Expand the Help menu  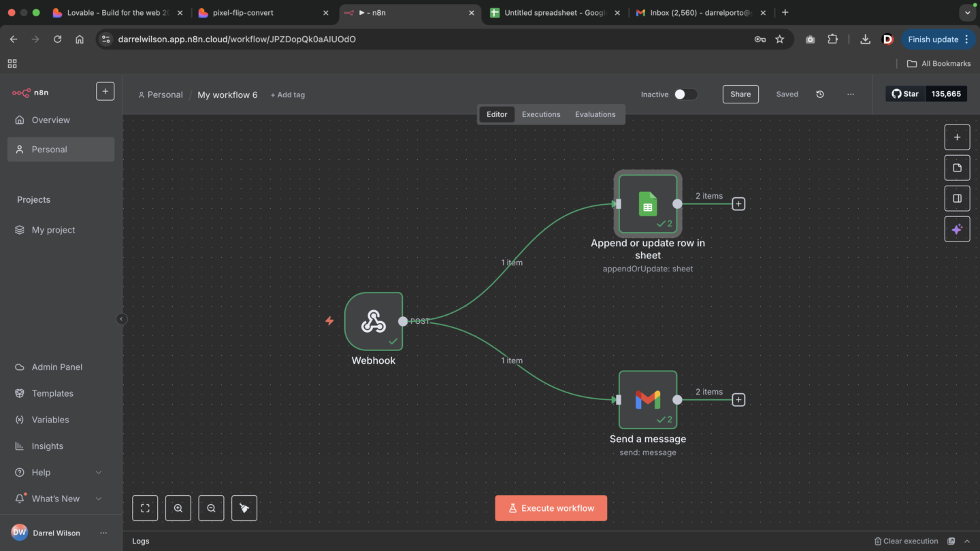coord(99,472)
